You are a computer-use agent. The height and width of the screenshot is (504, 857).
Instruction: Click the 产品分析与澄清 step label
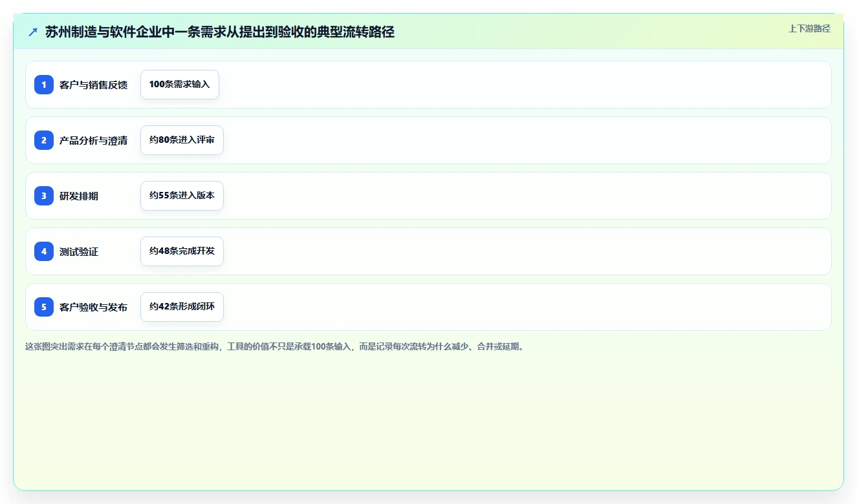93,140
